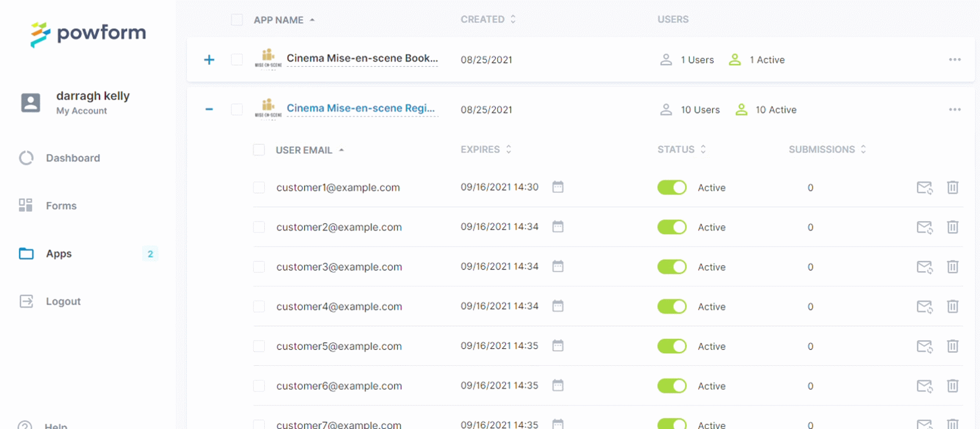Tick the checkbox for customer1@example.com

pos(258,187)
